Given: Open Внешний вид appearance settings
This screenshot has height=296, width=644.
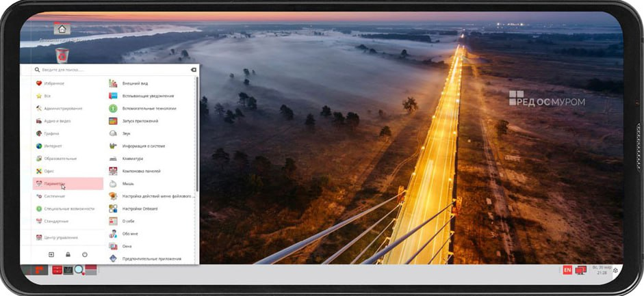Looking at the screenshot, I should coord(151,83).
